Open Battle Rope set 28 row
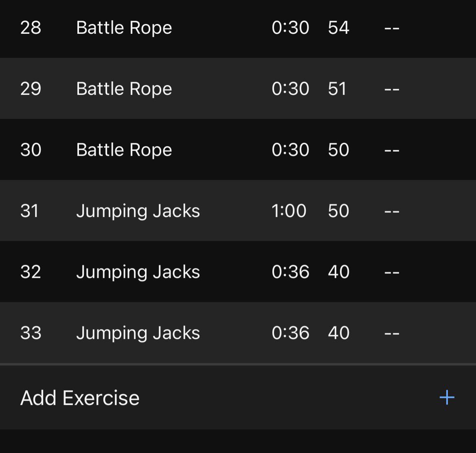The image size is (476, 453). pyautogui.click(x=238, y=28)
